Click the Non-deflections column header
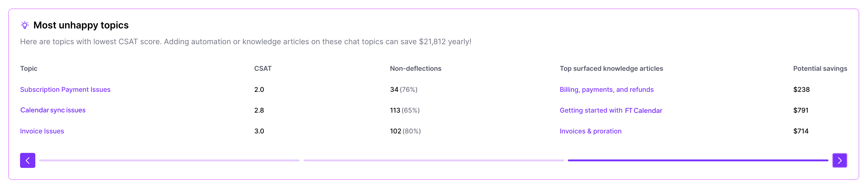868x190 pixels. (416, 69)
